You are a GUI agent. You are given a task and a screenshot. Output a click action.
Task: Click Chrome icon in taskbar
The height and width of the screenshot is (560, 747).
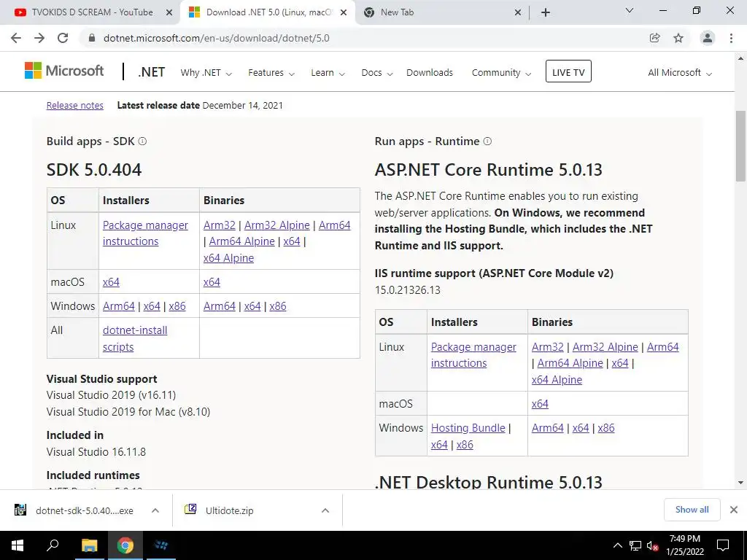(x=125, y=545)
